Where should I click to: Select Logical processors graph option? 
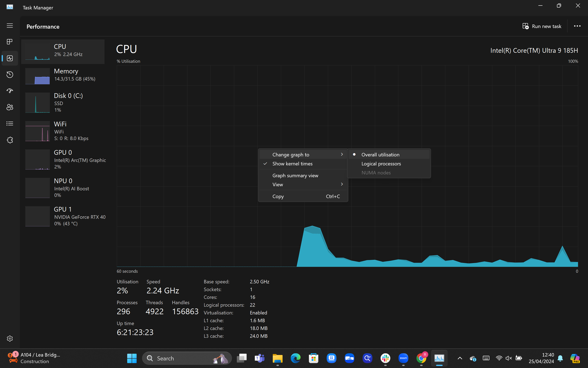389,164
